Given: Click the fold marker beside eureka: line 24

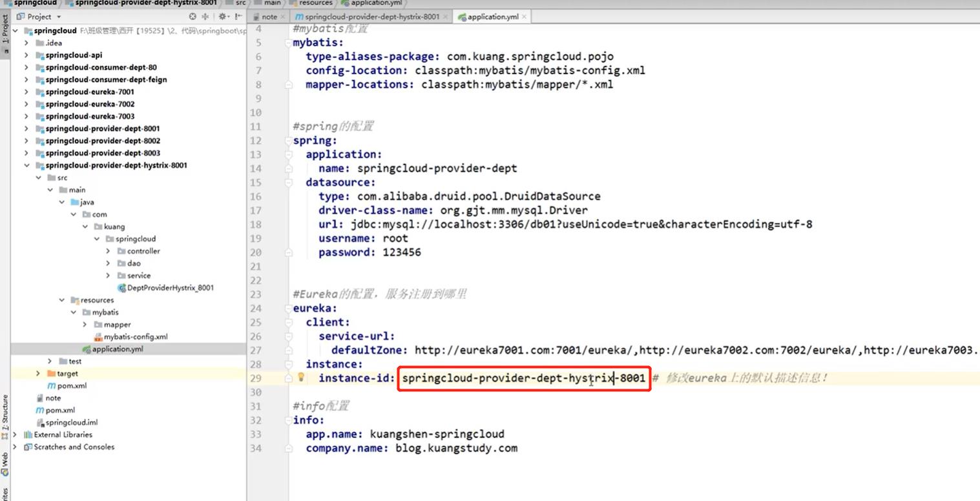Looking at the screenshot, I should pyautogui.click(x=289, y=309).
